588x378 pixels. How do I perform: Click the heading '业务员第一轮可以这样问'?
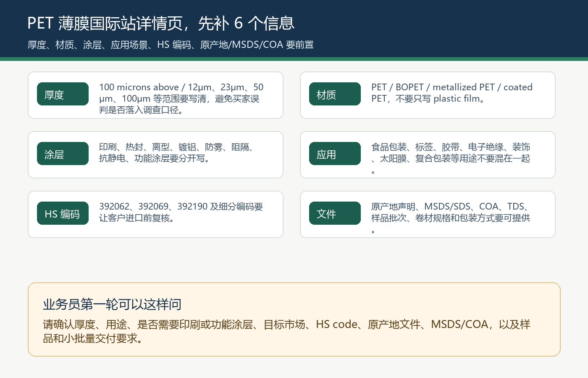(112, 304)
